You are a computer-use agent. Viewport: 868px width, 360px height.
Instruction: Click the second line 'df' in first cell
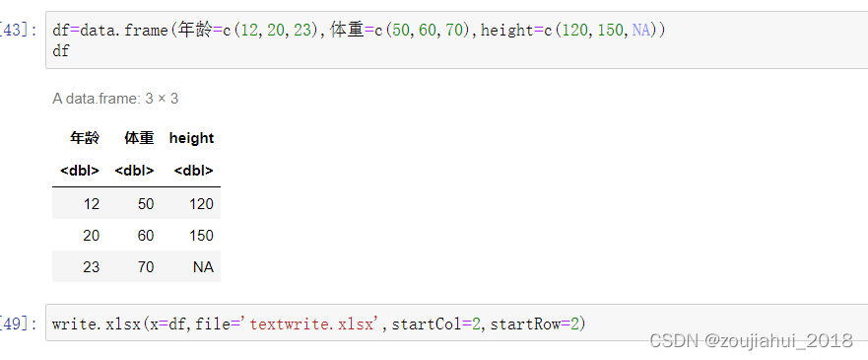61,50
